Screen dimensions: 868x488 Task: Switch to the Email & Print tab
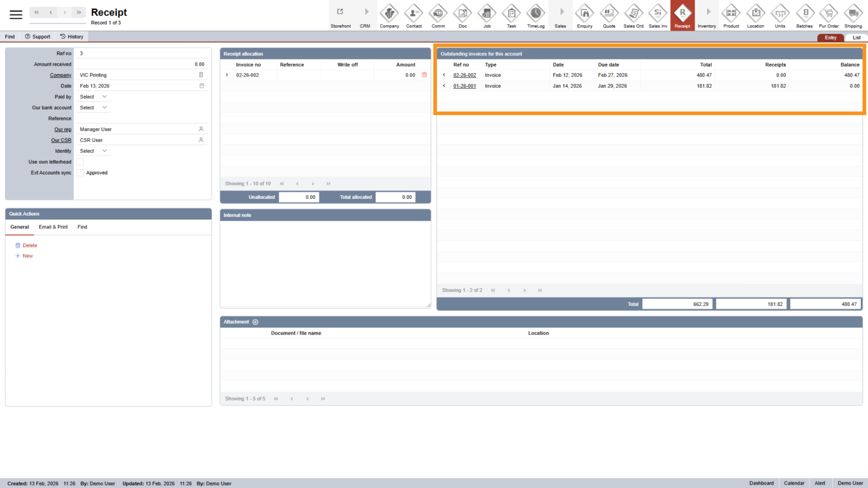pyautogui.click(x=53, y=227)
